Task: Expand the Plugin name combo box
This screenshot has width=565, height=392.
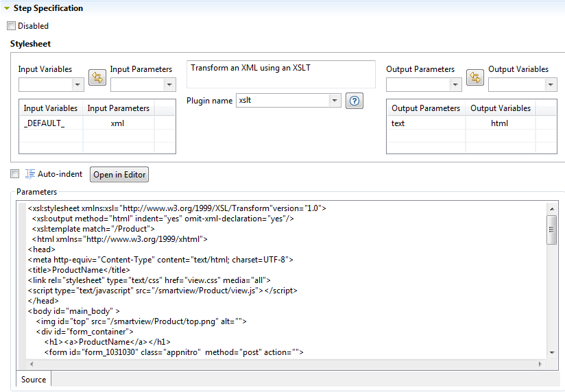Action: [334, 101]
